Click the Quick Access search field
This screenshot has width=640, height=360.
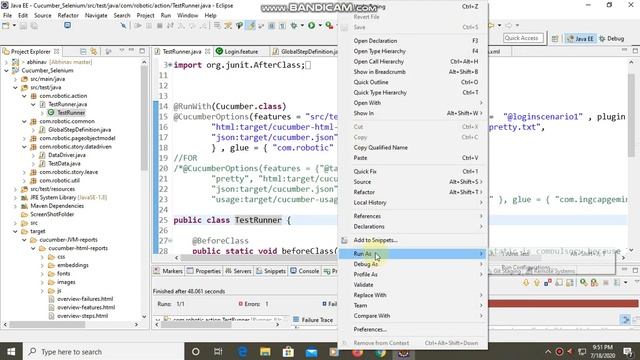point(523,38)
